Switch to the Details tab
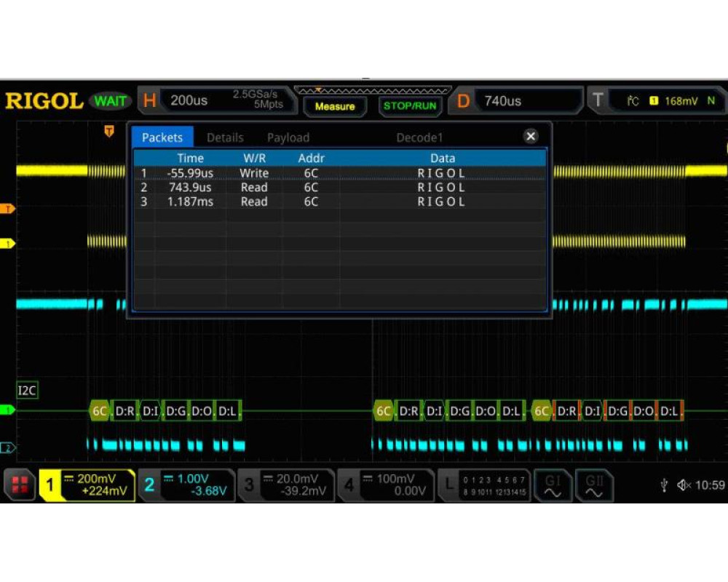Screen dimensions: 728x582 pos(225,137)
